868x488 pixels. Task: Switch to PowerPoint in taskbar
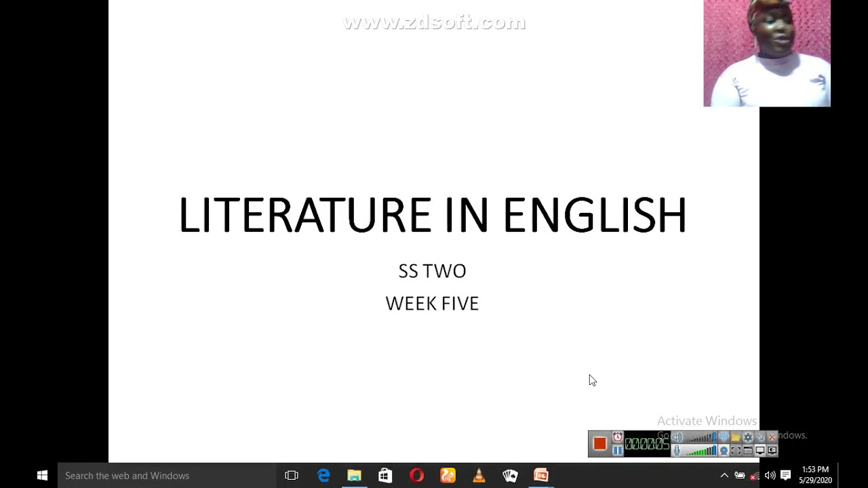coord(541,475)
